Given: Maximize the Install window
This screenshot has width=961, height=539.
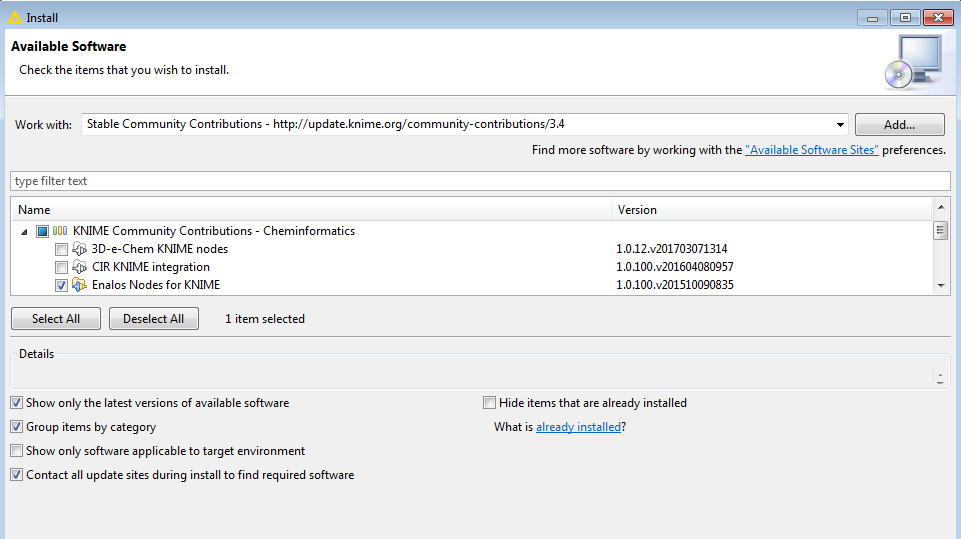Looking at the screenshot, I should pyautogui.click(x=905, y=18).
